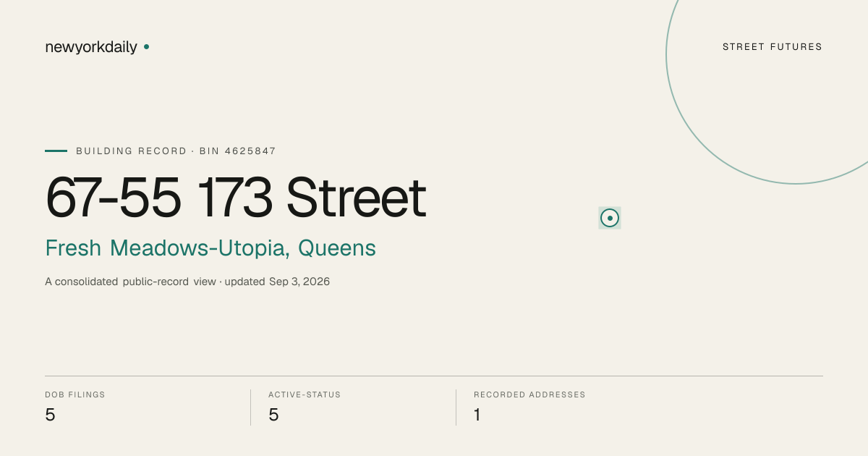Click the green dash before Building Record
Screen dimensions: 868x456
coord(56,151)
